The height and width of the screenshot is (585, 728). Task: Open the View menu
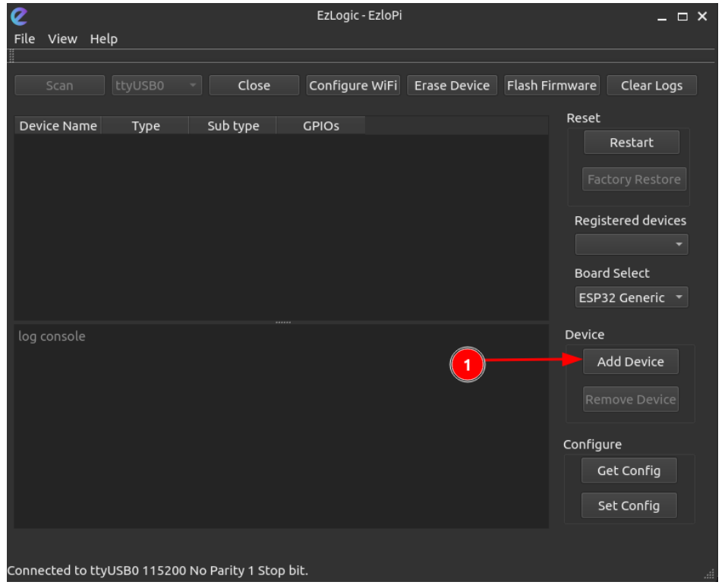(x=62, y=39)
